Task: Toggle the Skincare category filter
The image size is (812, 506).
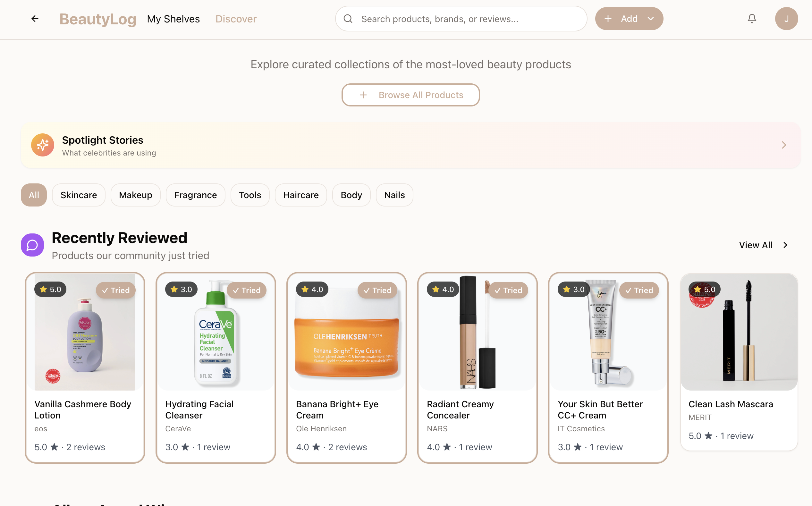Action: (78, 195)
